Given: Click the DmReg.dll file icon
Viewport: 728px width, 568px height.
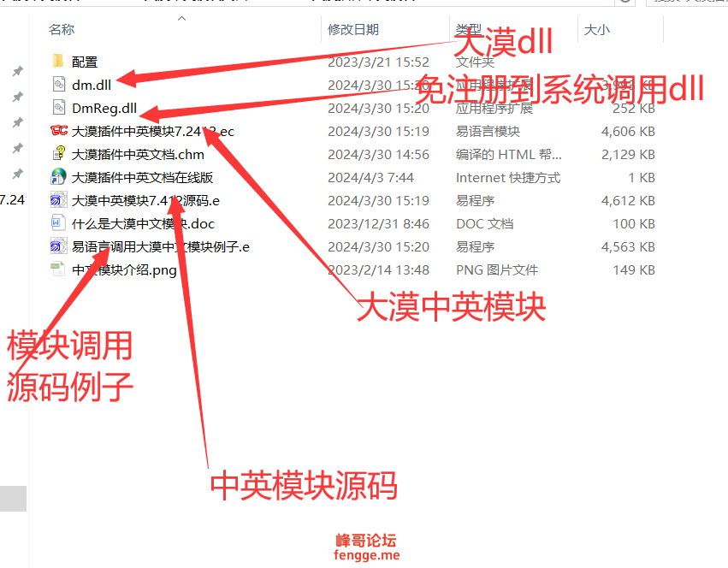Looking at the screenshot, I should pos(58,107).
